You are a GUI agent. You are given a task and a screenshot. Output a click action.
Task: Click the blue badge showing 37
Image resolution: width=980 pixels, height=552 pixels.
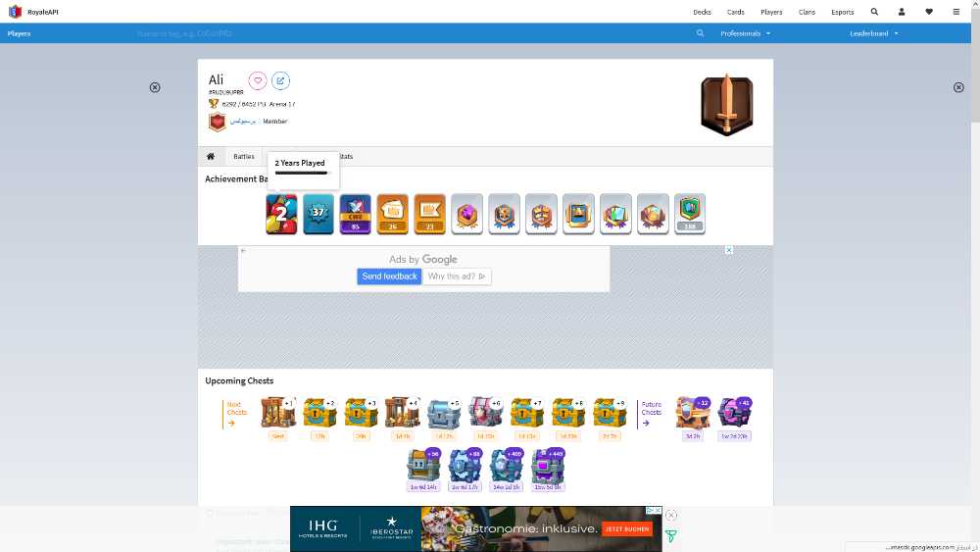click(x=318, y=214)
